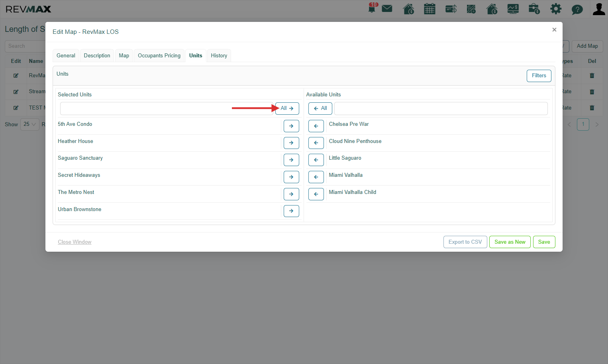Viewport: 608px width, 364px height.
Task: Switch to the Map tab
Action: click(x=124, y=56)
